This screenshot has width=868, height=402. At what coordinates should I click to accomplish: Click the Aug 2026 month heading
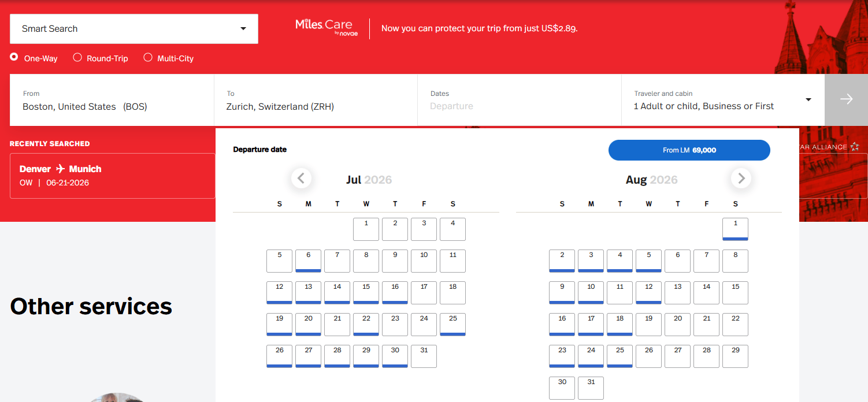point(651,180)
